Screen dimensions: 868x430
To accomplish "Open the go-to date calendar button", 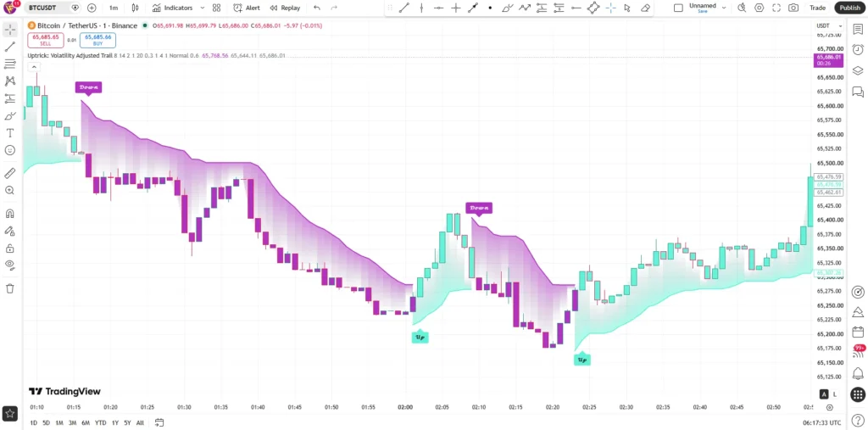I will point(159,423).
